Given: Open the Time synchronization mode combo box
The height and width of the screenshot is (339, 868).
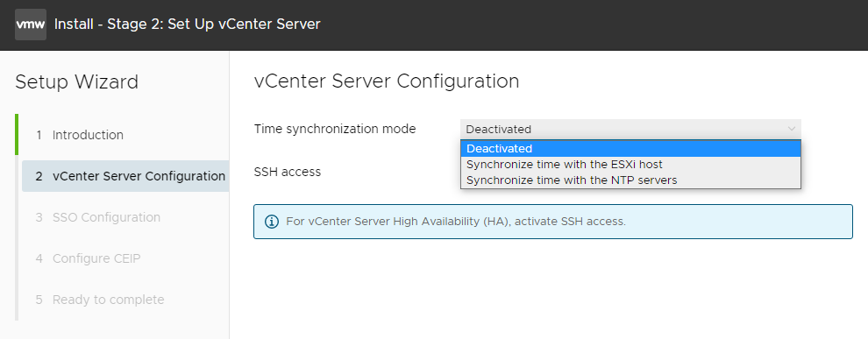Looking at the screenshot, I should tap(630, 129).
